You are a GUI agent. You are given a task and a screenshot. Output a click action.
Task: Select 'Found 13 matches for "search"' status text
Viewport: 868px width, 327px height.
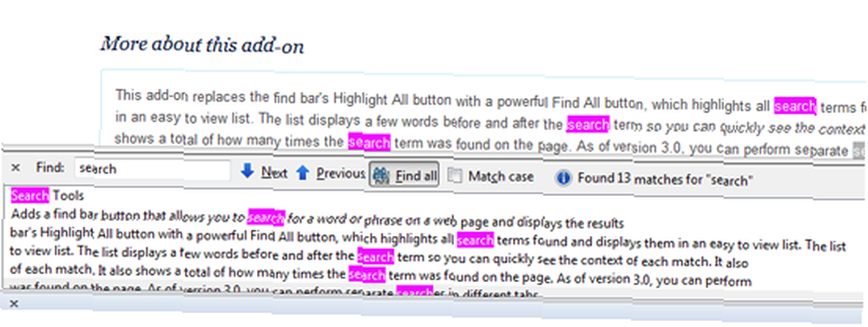(x=666, y=180)
